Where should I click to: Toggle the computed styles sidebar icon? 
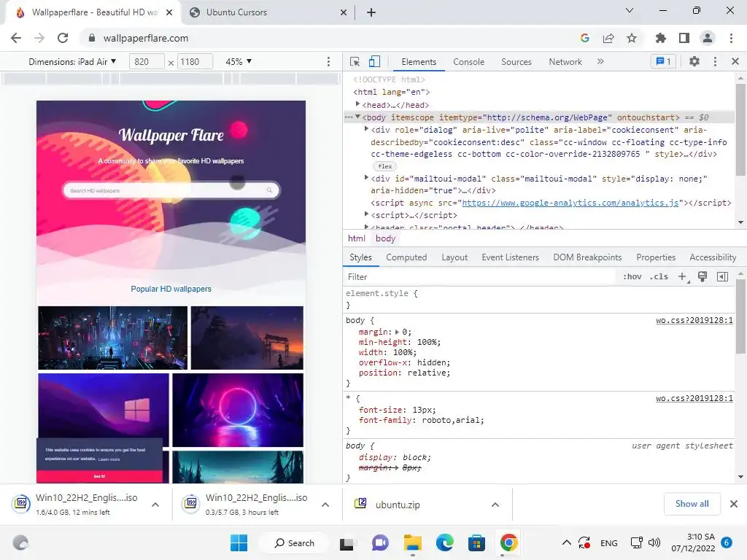[722, 276]
